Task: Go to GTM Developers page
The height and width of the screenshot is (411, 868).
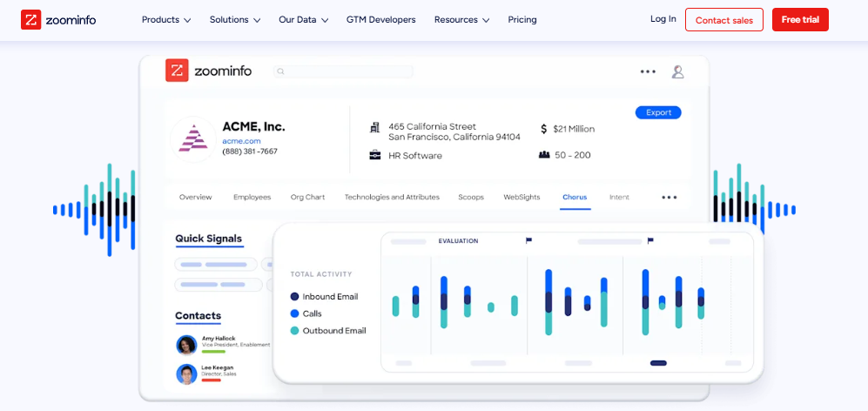Action: click(380, 20)
